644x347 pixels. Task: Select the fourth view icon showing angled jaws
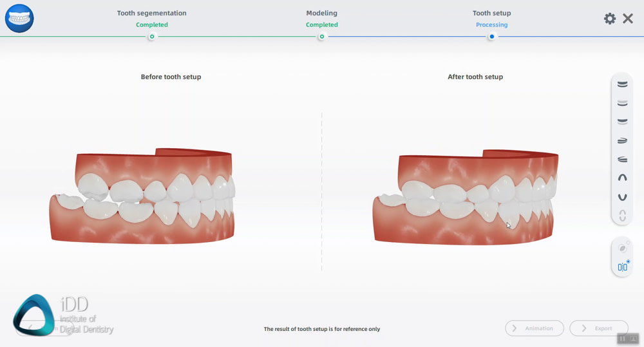click(x=622, y=140)
